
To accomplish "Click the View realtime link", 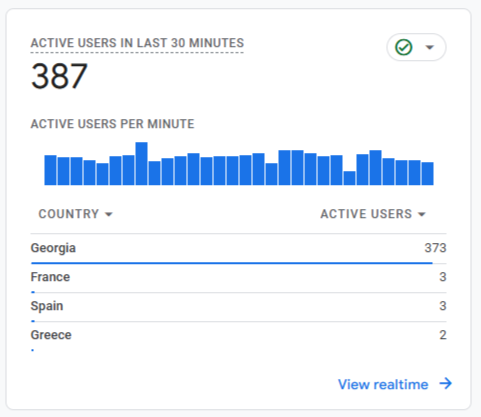I will click(383, 384).
